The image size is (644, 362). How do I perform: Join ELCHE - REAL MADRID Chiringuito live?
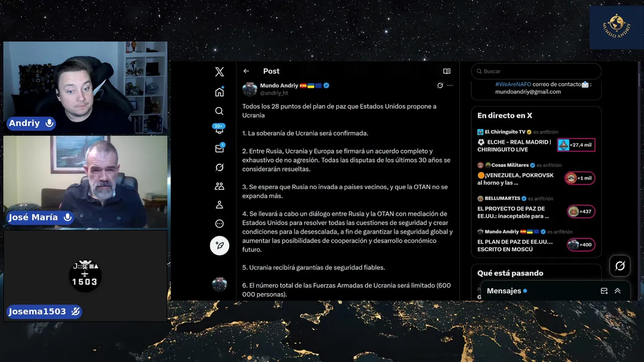pyautogui.click(x=514, y=146)
